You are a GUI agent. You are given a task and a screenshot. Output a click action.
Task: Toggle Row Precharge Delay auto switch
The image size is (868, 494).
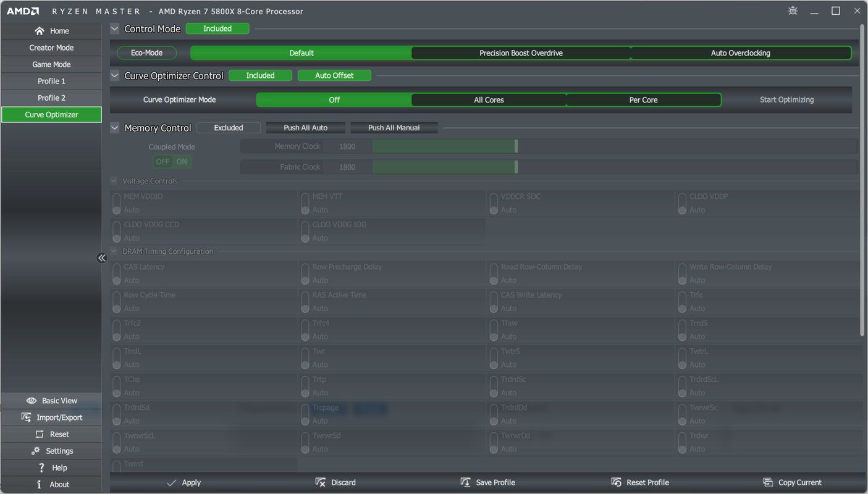[305, 274]
